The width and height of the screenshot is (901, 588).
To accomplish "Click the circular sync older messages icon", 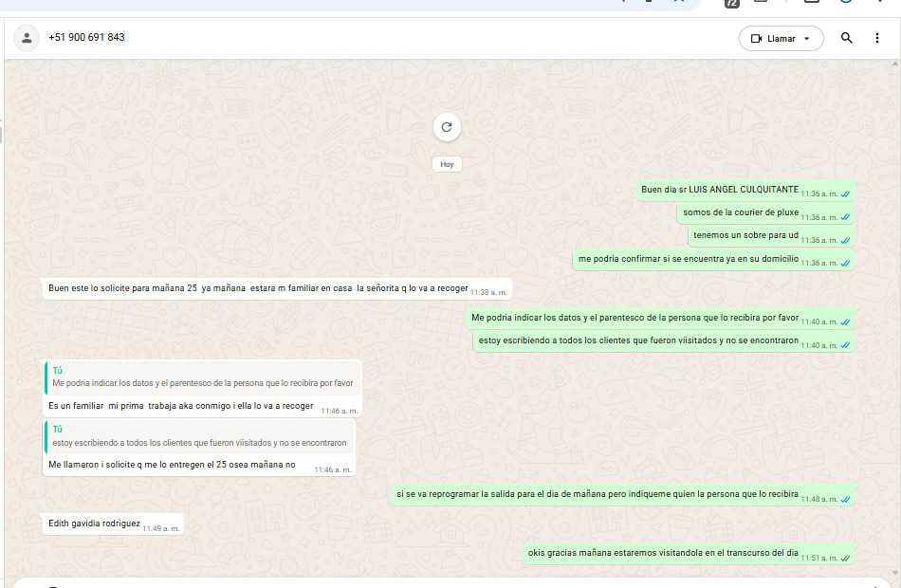I will 447,127.
